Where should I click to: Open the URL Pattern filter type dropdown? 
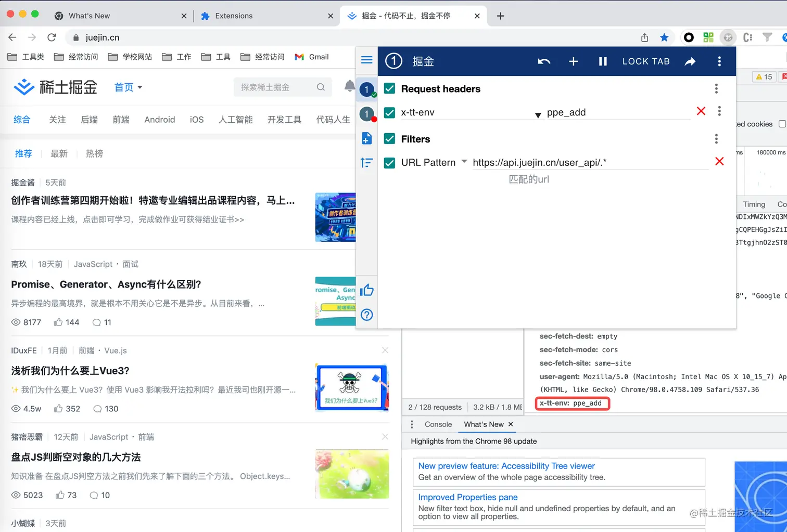[x=464, y=162]
